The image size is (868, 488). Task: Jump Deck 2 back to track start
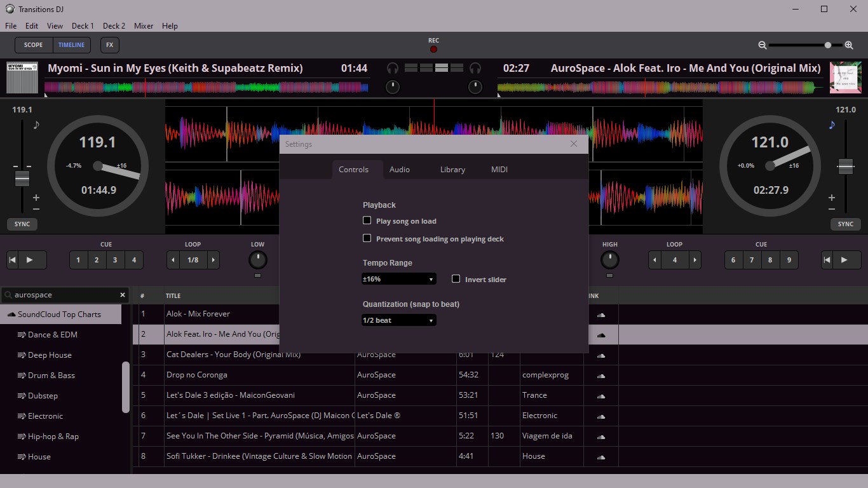point(827,259)
